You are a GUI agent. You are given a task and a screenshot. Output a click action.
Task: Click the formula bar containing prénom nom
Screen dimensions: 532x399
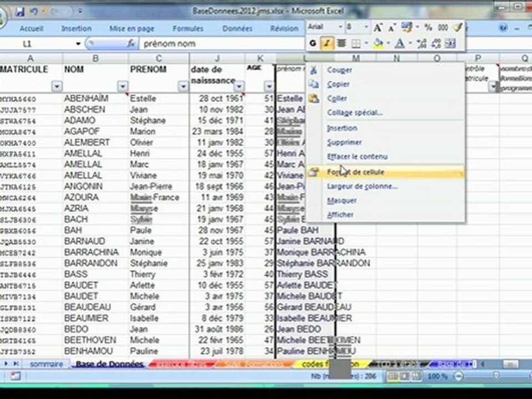[x=222, y=43]
